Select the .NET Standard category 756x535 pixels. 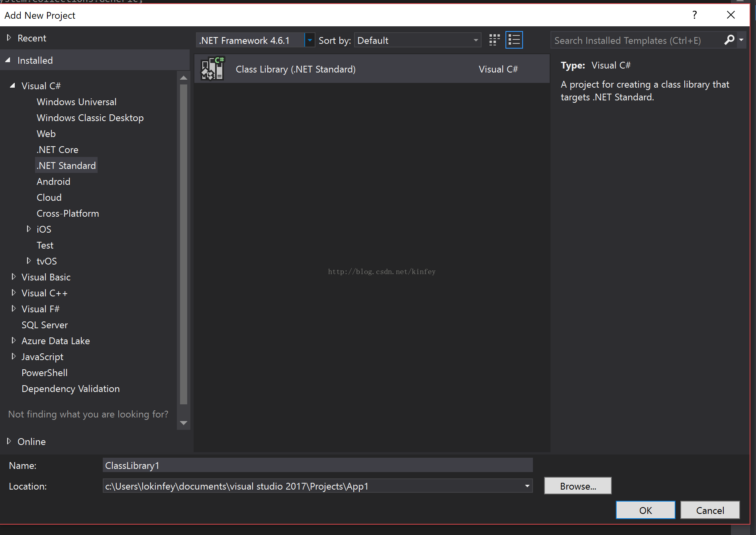[x=66, y=165]
